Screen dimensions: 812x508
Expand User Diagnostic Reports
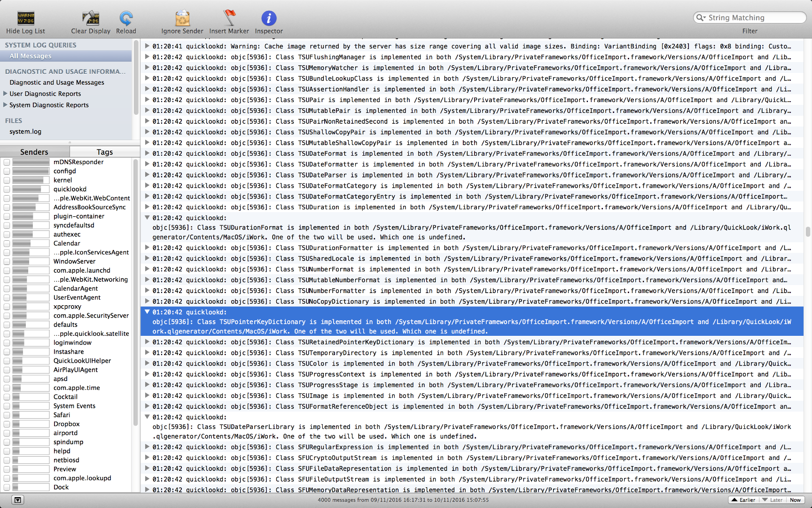point(5,94)
